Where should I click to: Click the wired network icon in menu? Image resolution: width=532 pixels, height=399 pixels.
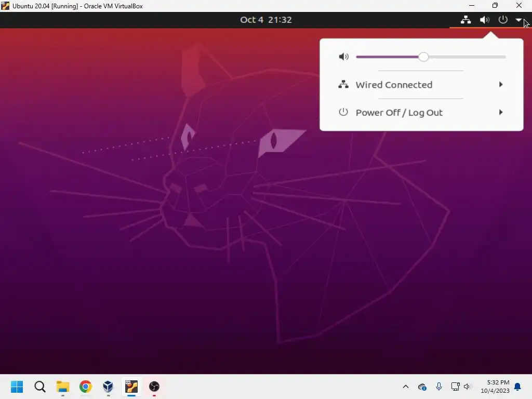tap(343, 85)
